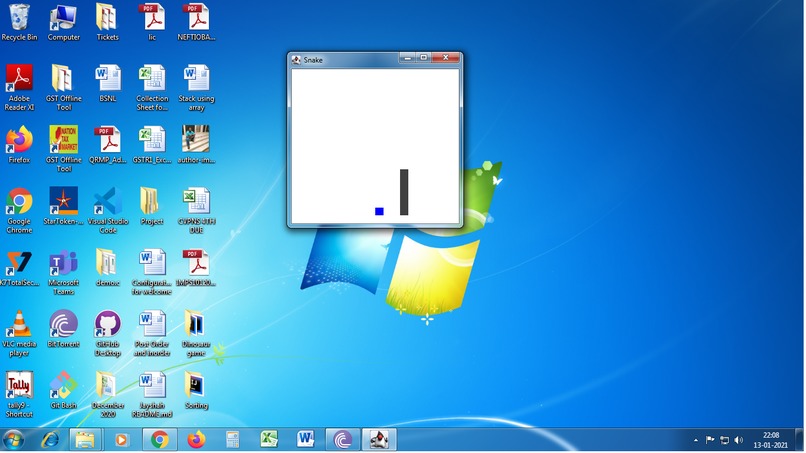Click the dark snake body in game
806x453 pixels.
[404, 192]
